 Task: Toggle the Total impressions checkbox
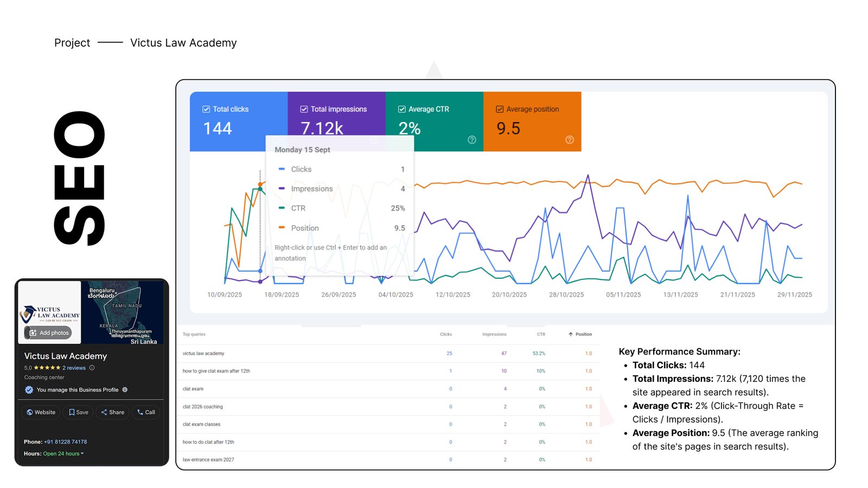(304, 109)
